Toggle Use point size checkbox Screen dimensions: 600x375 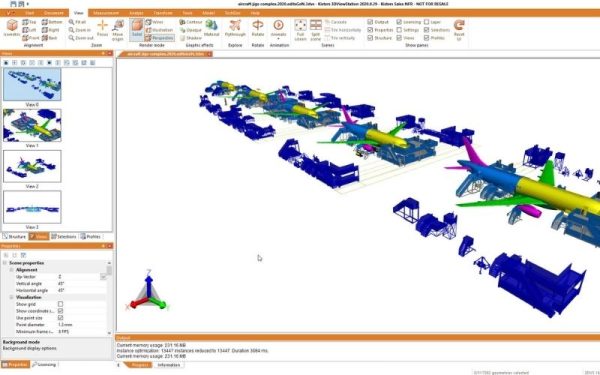click(x=60, y=318)
